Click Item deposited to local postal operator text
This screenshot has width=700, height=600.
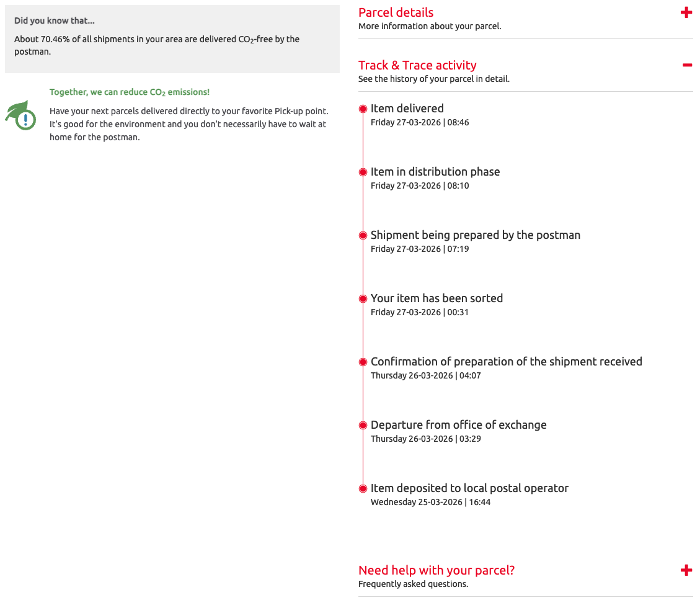(x=469, y=488)
